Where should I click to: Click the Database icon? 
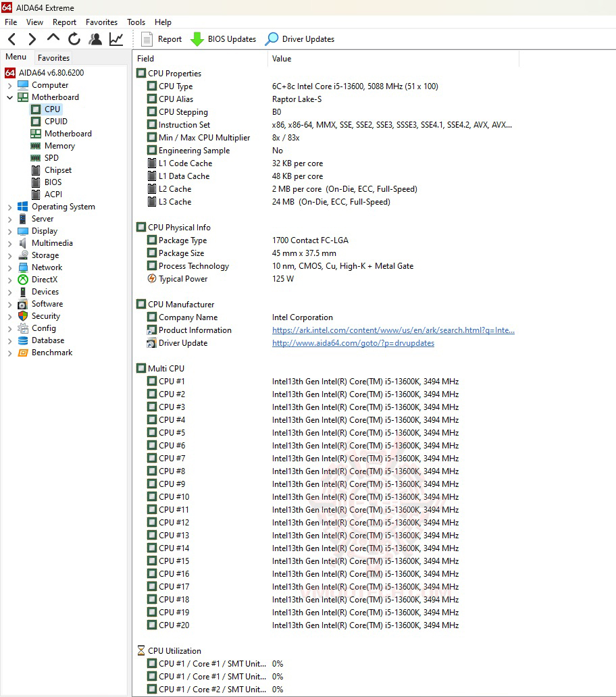click(23, 340)
